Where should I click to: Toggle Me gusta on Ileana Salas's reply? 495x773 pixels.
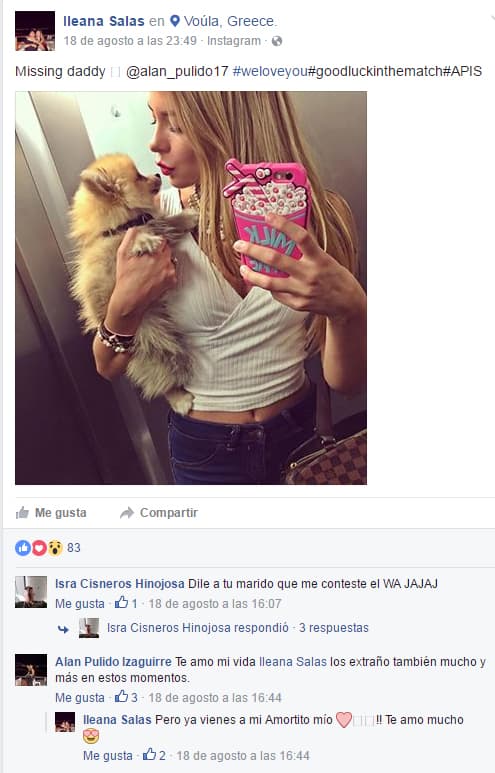pyautogui.click(x=107, y=755)
